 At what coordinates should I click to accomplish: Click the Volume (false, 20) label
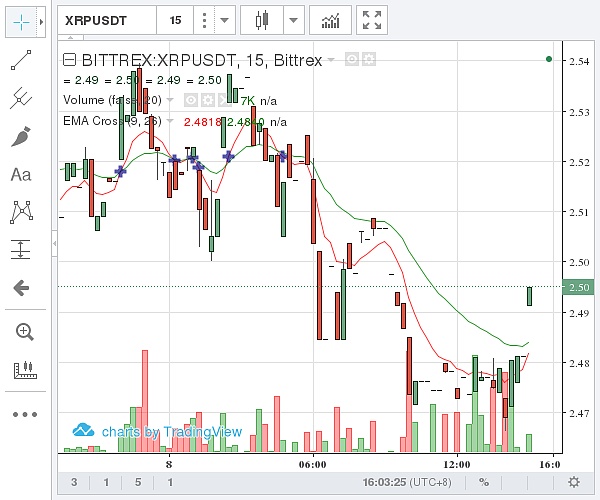(x=112, y=100)
